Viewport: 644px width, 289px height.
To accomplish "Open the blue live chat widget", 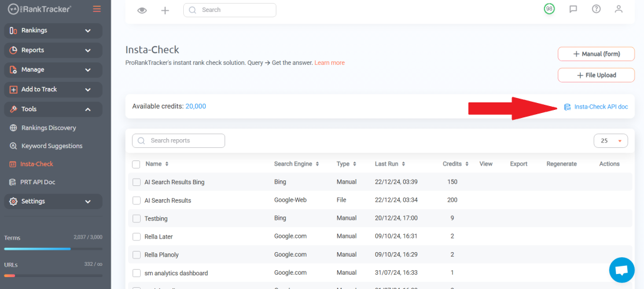I will click(622, 270).
